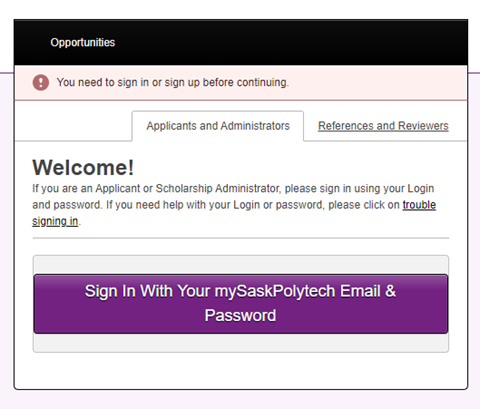Follow the word "trouble" in the help link
Image resolution: width=480 pixels, height=409 pixels.
[419, 205]
